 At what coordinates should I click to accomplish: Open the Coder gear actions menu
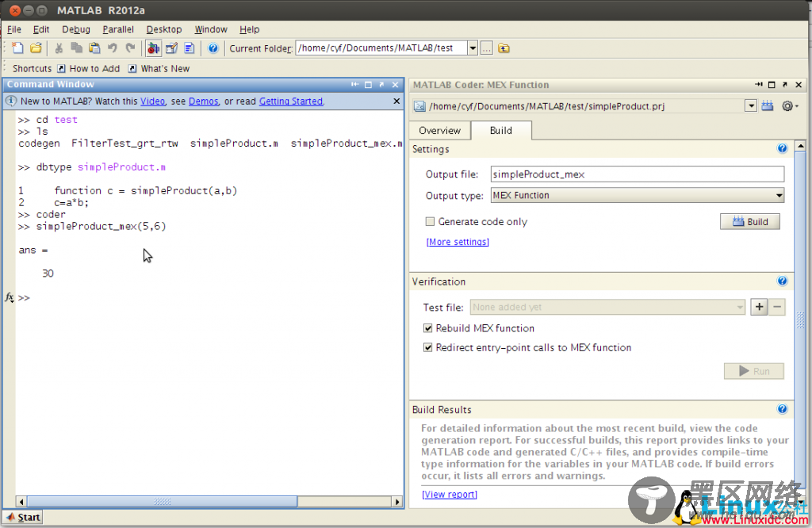(790, 106)
